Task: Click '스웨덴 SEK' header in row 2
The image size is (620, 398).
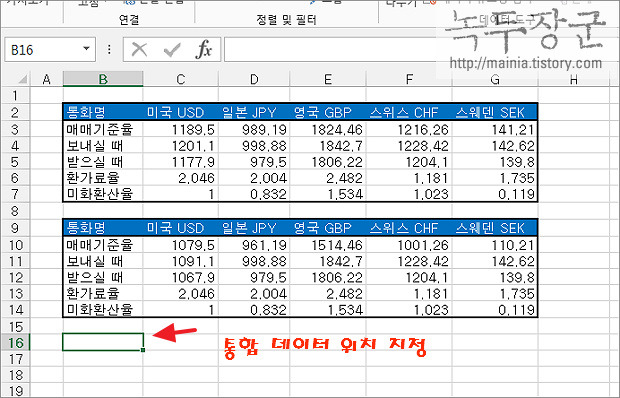Action: pos(495,112)
